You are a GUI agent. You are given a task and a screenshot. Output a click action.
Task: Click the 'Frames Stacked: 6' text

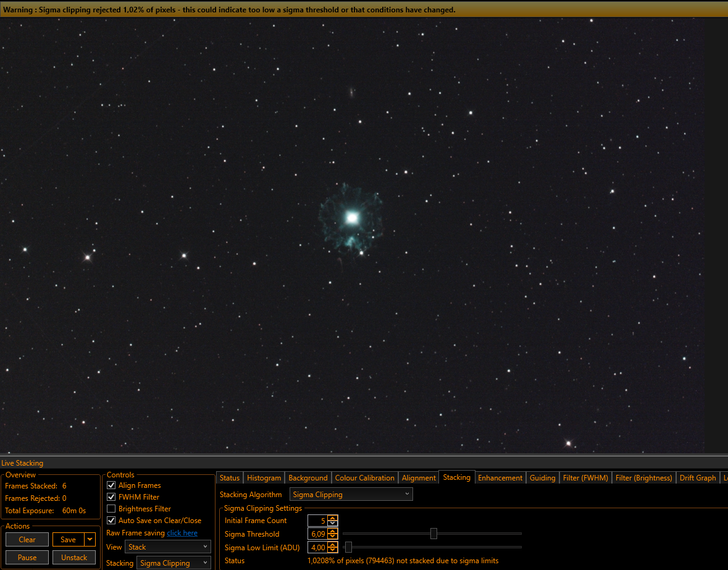[36, 486]
